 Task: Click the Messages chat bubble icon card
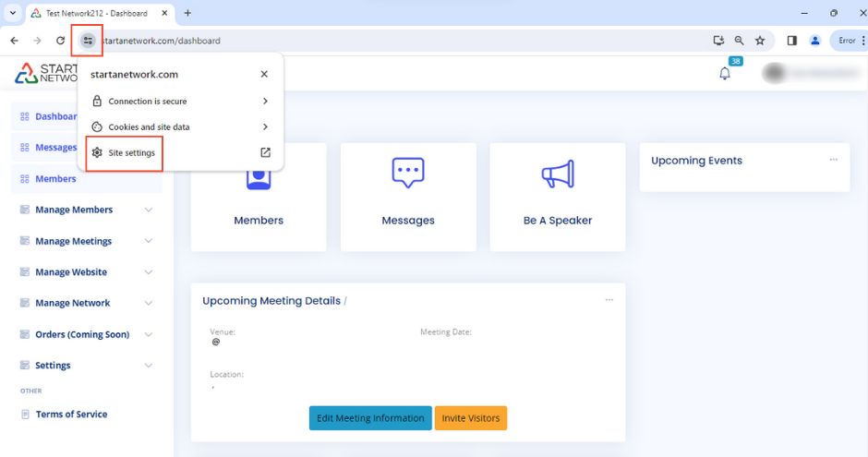coord(407,174)
